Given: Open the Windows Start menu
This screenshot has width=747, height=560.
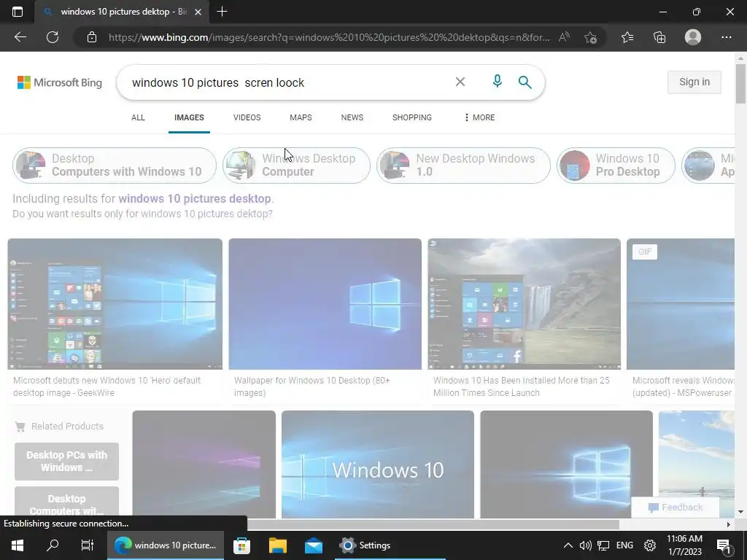Looking at the screenshot, I should [18, 545].
